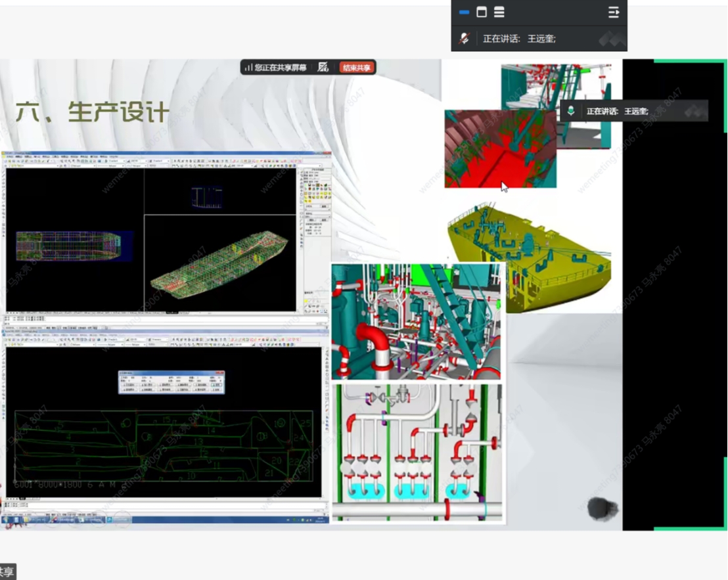Click the blue bar minimize-view icon

coord(464,12)
